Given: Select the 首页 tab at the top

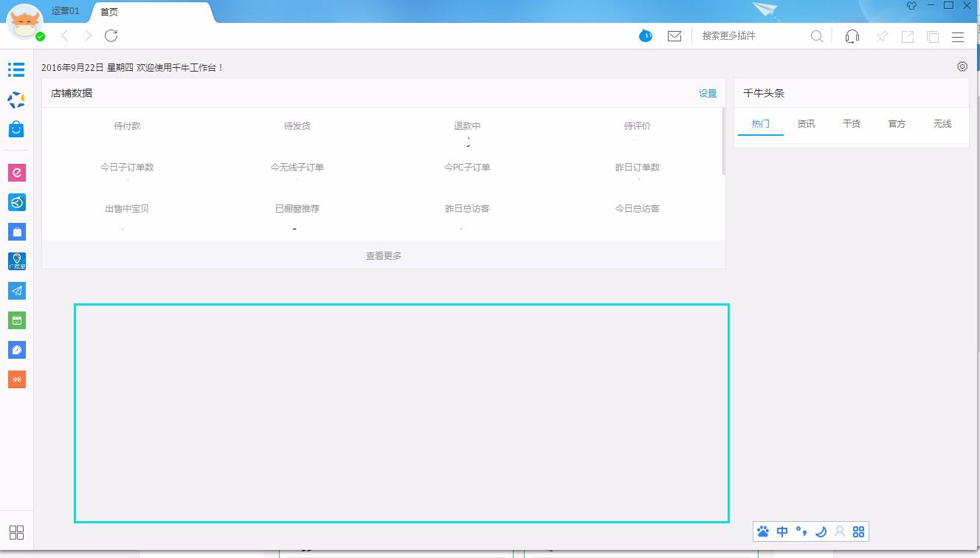Looking at the screenshot, I should [x=108, y=11].
